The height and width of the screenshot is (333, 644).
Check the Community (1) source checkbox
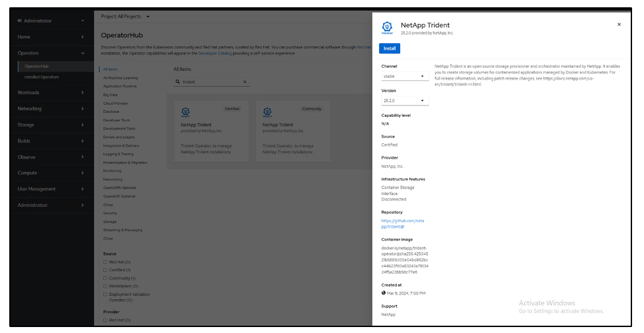tap(105, 279)
